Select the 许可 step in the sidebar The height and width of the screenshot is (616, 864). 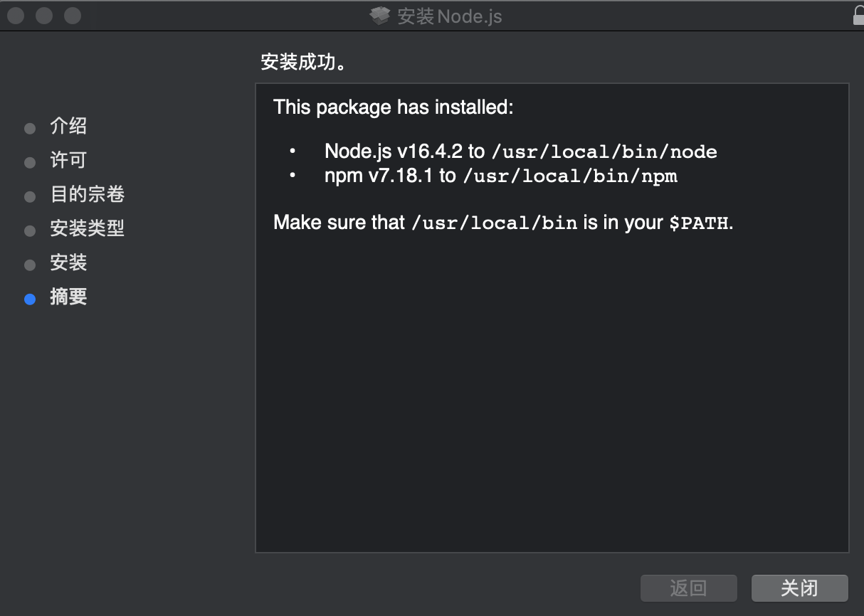pos(68,161)
